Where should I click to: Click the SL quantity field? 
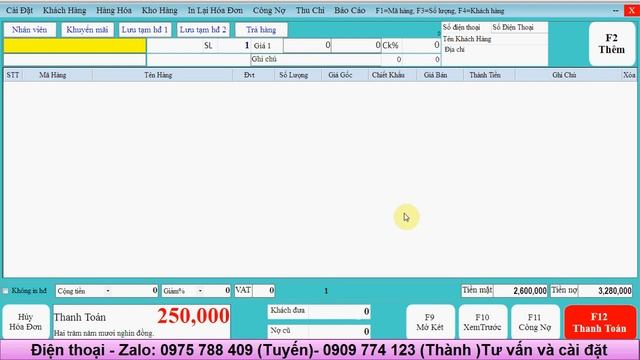pos(234,45)
